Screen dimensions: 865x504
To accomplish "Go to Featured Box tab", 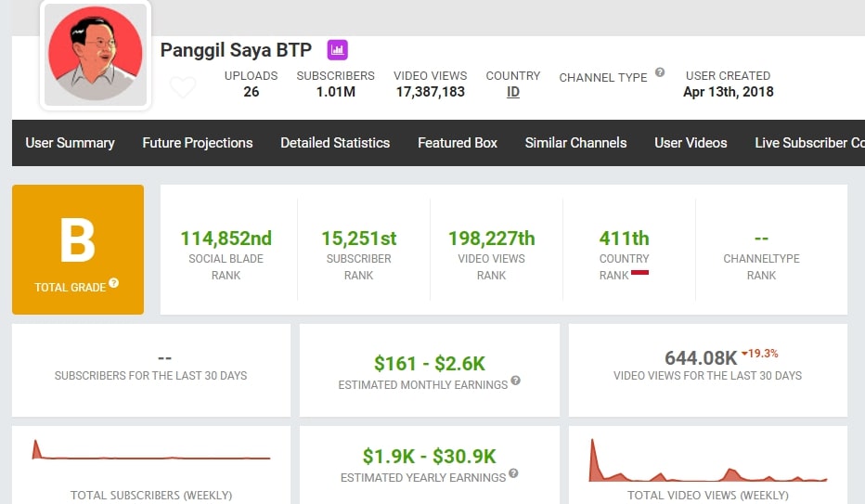I will (458, 143).
